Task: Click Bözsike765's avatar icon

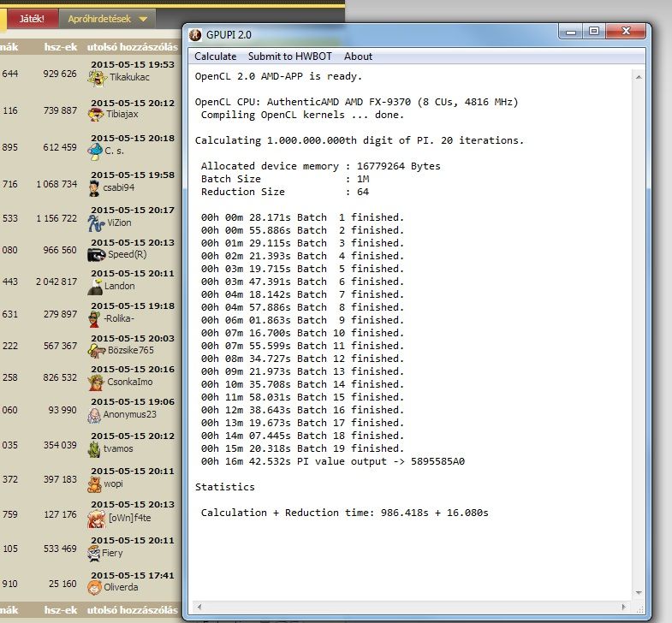Action: coord(97,351)
